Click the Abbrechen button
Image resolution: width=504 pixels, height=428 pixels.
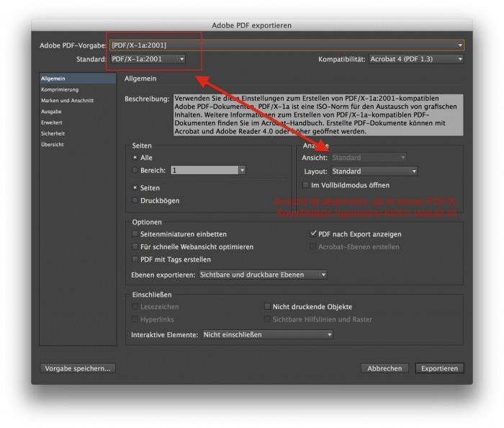[x=384, y=368]
